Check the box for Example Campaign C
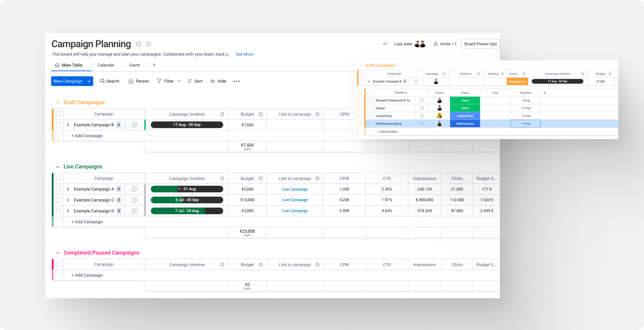The width and height of the screenshot is (644, 330). pos(58,200)
